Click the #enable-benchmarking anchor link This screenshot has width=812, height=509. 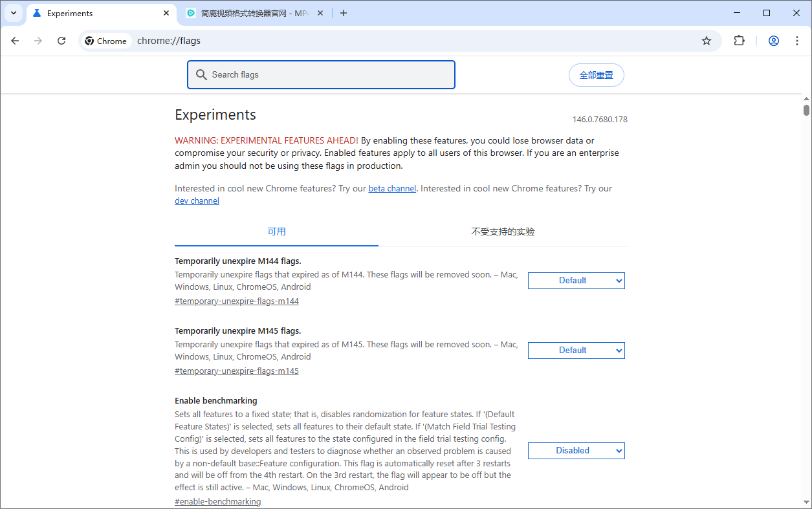click(x=217, y=502)
